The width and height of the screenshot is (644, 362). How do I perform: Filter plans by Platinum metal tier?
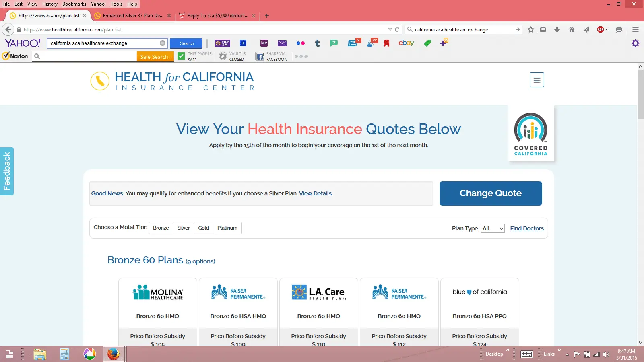click(x=227, y=228)
